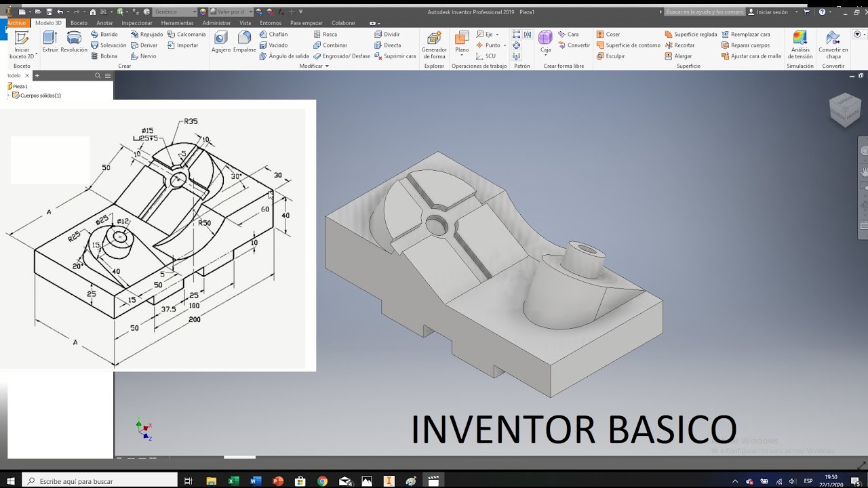Viewport: 868px width, 488px height.
Task: Click the Combinar tool
Action: [330, 45]
